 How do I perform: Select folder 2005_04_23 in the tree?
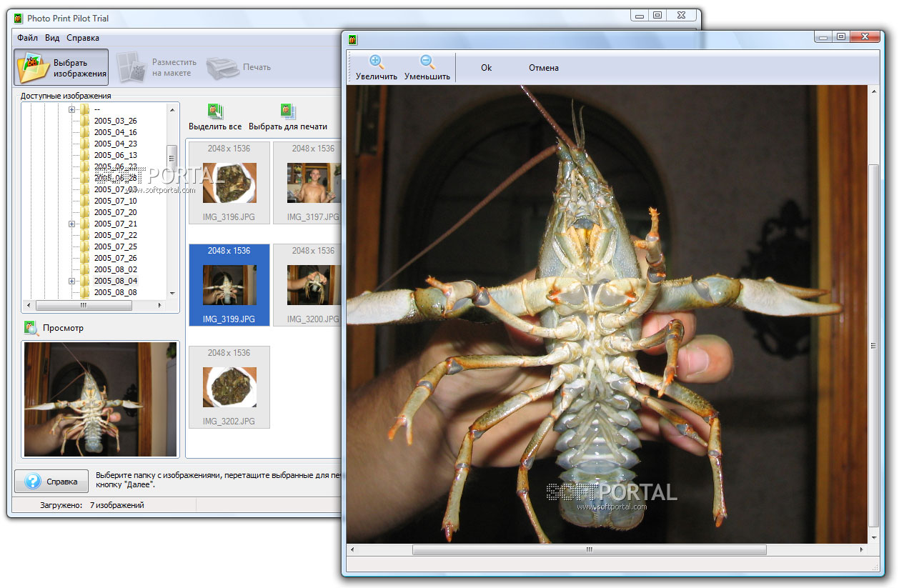pyautogui.click(x=115, y=144)
